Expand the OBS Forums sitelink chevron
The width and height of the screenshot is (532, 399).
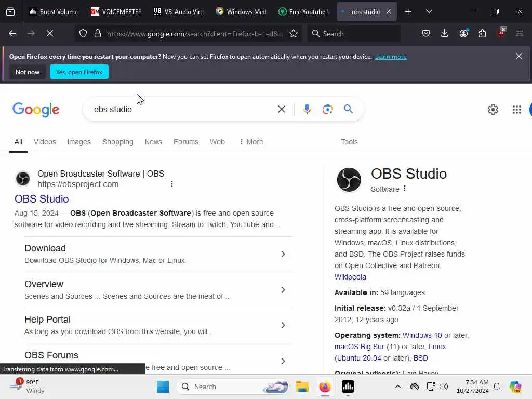tap(283, 361)
